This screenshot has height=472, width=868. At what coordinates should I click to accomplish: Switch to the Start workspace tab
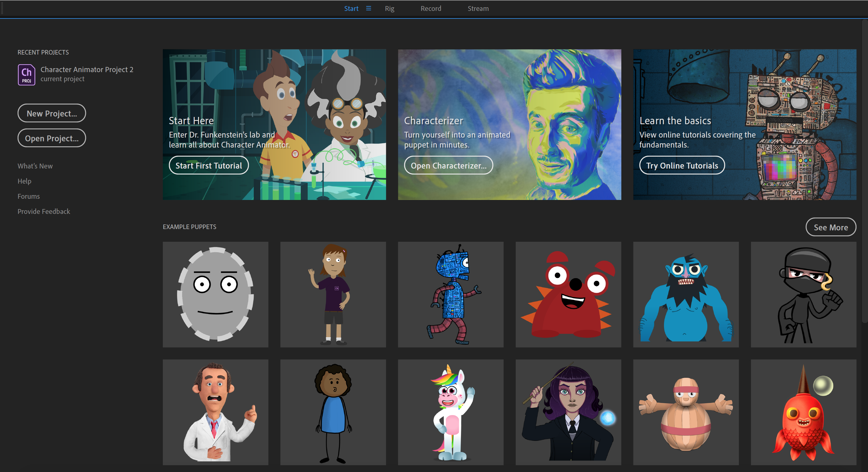[351, 8]
